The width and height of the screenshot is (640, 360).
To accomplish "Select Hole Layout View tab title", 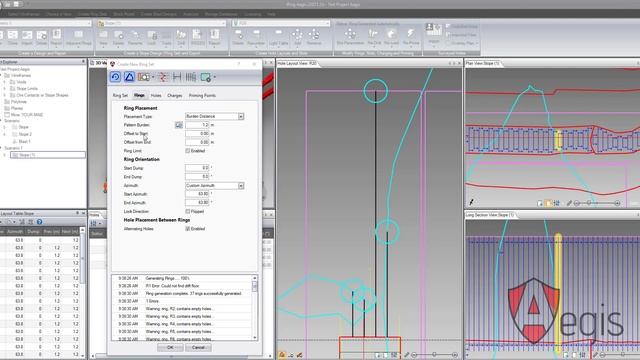I will click(x=297, y=63).
